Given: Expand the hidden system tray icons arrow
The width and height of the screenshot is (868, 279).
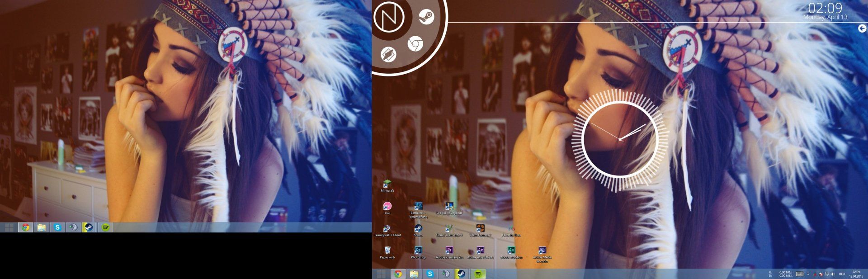Looking at the screenshot, I should 808,274.
